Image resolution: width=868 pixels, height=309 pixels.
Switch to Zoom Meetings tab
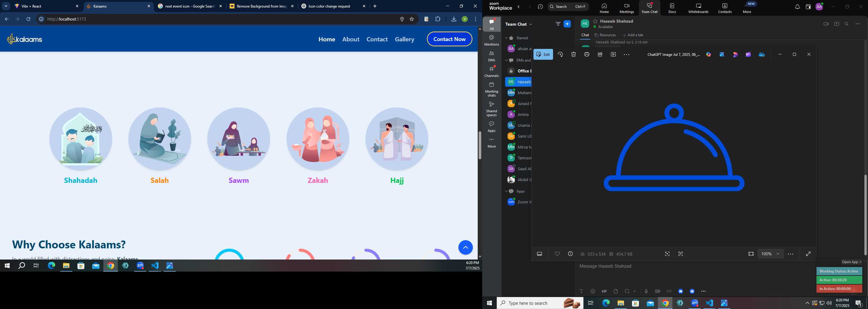tap(627, 8)
